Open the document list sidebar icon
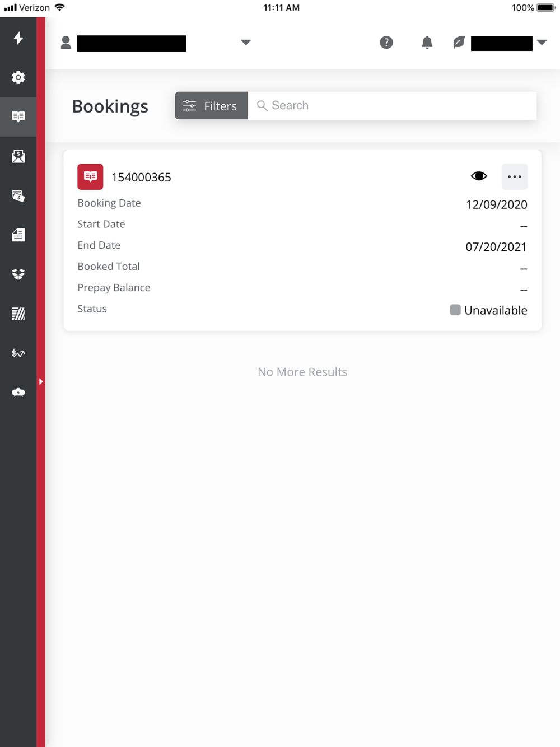560x747 pixels. [x=18, y=235]
